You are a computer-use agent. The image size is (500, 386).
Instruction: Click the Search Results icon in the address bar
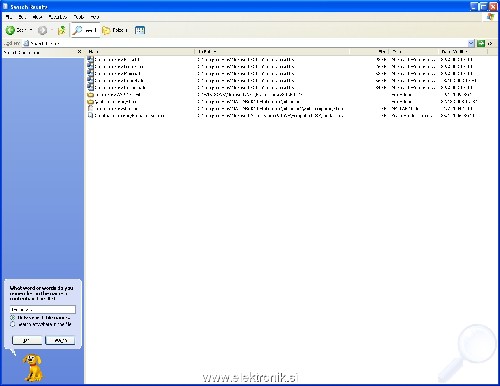(26, 43)
